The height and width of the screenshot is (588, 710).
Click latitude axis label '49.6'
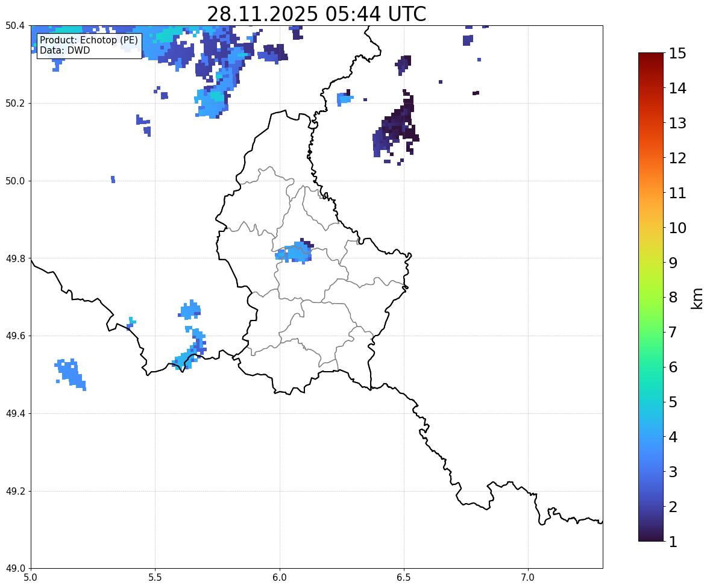point(15,336)
